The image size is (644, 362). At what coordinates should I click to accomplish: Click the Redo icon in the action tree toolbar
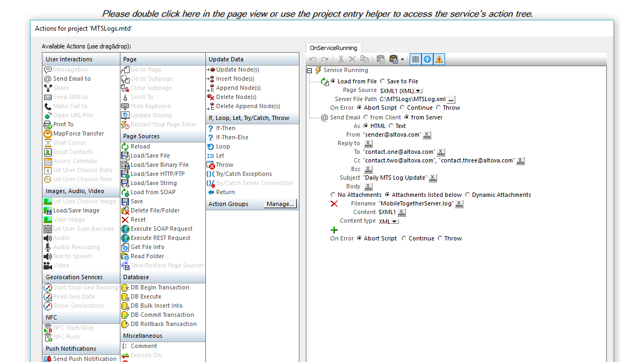(325, 59)
